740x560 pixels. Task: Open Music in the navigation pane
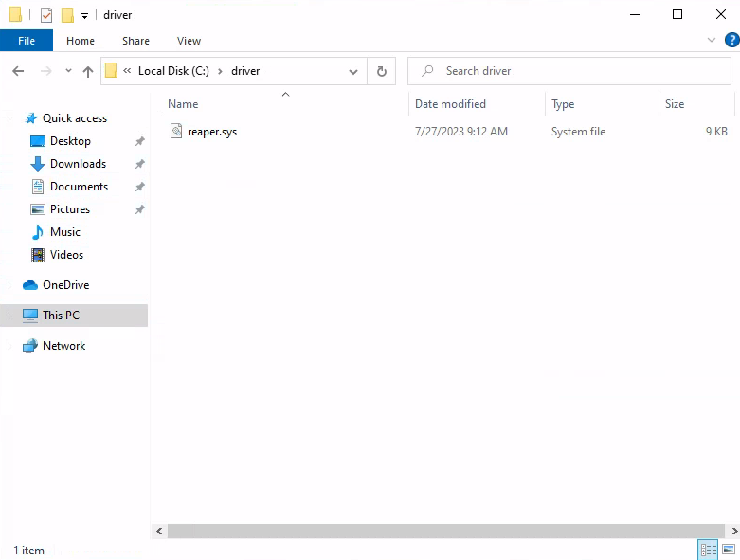point(65,231)
